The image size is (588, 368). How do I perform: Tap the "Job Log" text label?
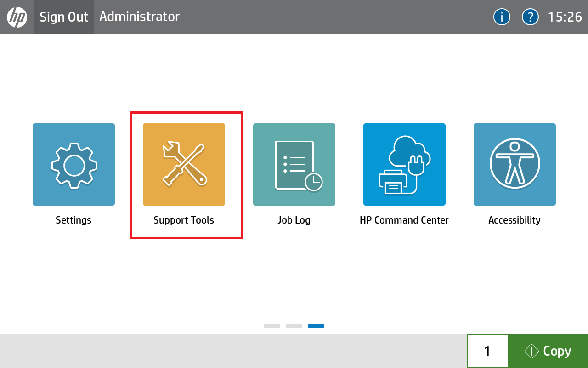tap(294, 220)
